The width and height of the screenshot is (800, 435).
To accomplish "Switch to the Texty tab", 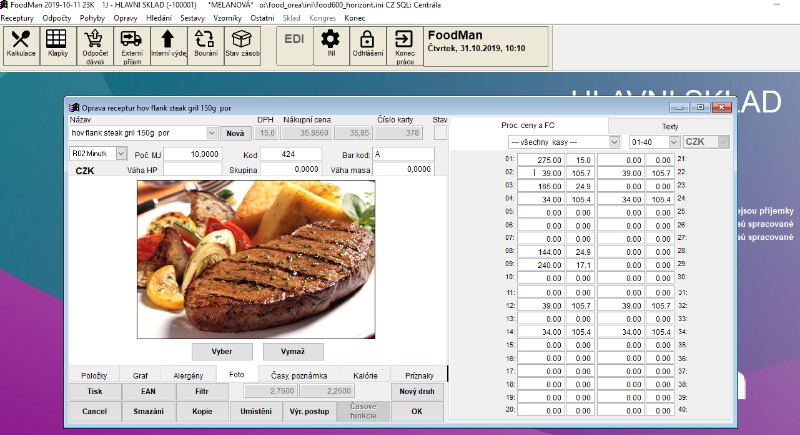I will 670,126.
